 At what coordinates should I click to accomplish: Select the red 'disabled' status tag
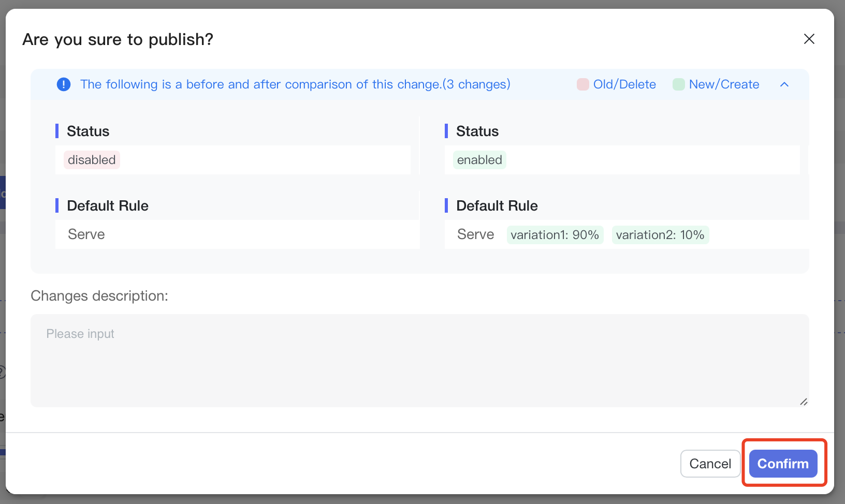coord(92,160)
